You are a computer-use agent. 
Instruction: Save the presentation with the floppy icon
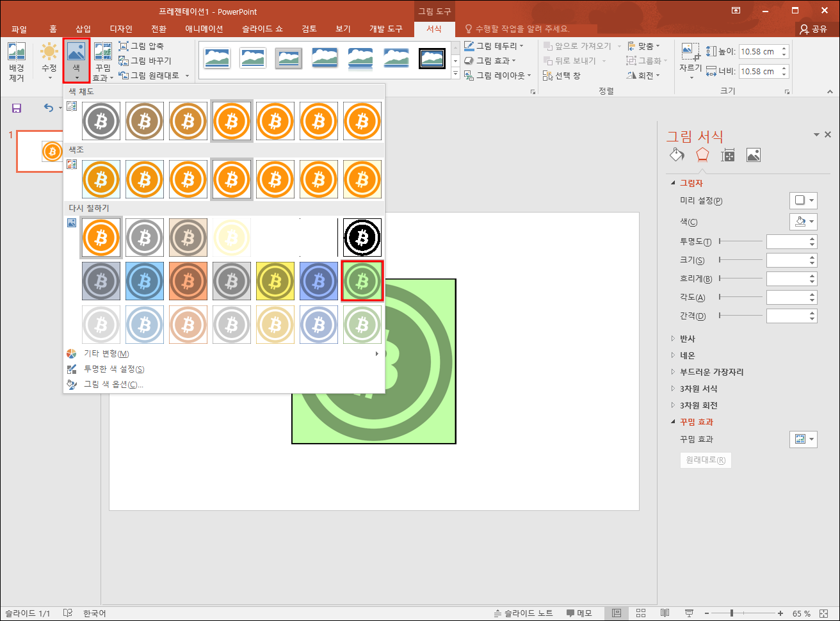[x=17, y=108]
